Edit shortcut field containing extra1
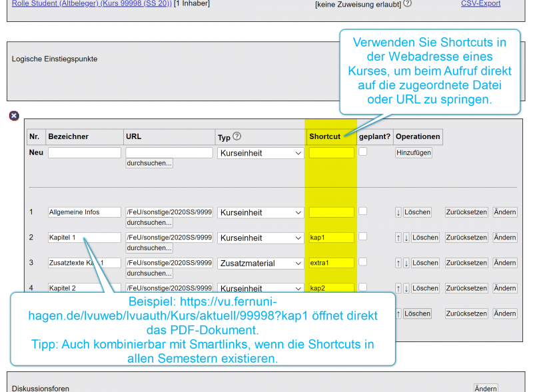 (x=332, y=263)
